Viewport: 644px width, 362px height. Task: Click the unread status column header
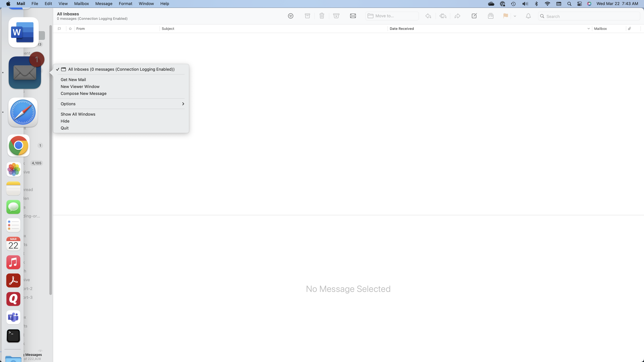click(70, 29)
